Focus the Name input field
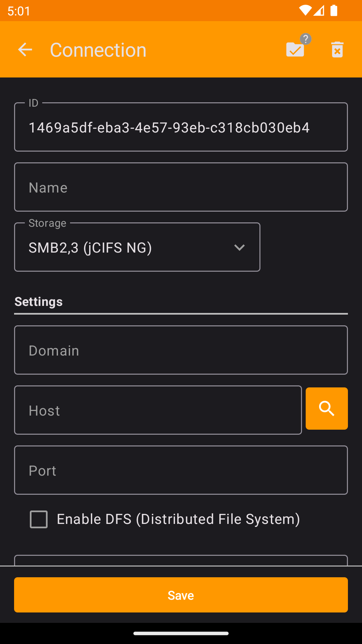362x644 pixels. pos(181,187)
